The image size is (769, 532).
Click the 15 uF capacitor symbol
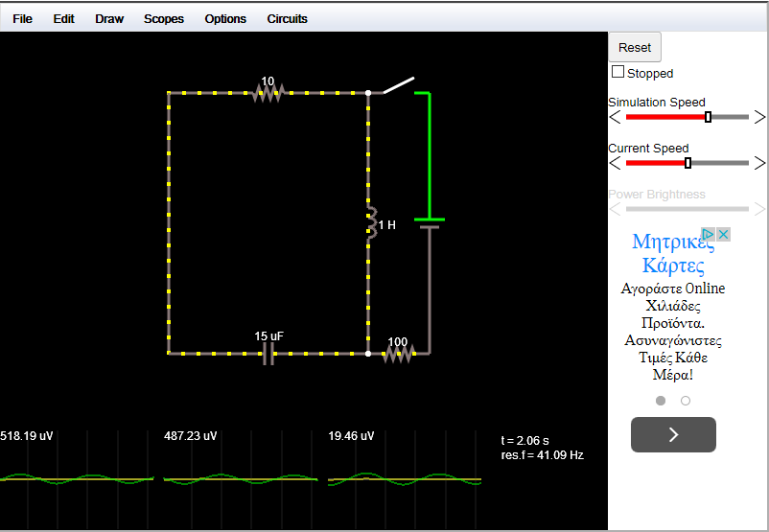(268, 355)
